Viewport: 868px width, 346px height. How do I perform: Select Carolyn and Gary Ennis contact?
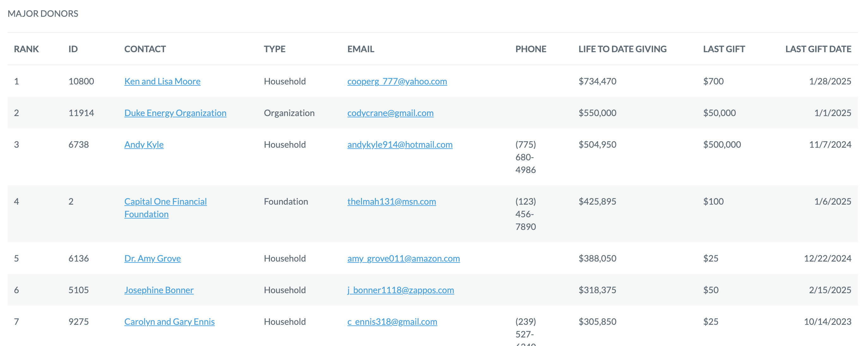pyautogui.click(x=169, y=322)
